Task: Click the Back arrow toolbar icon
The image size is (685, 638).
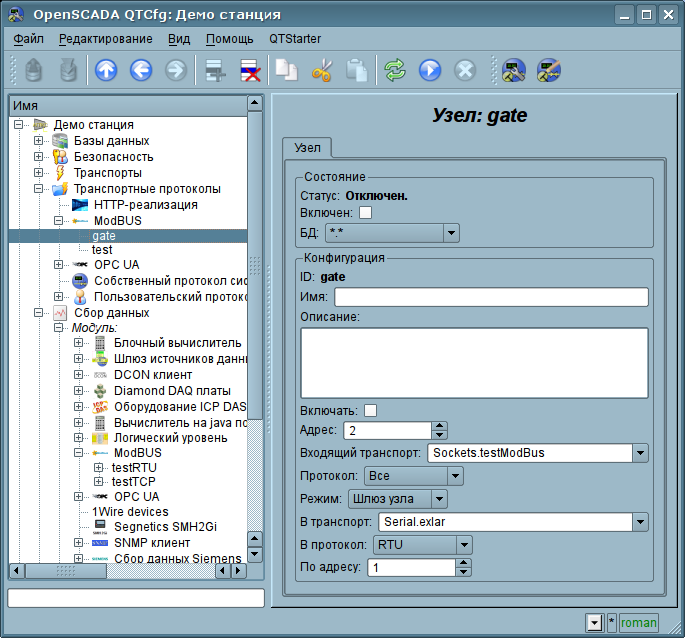Action: [x=141, y=70]
